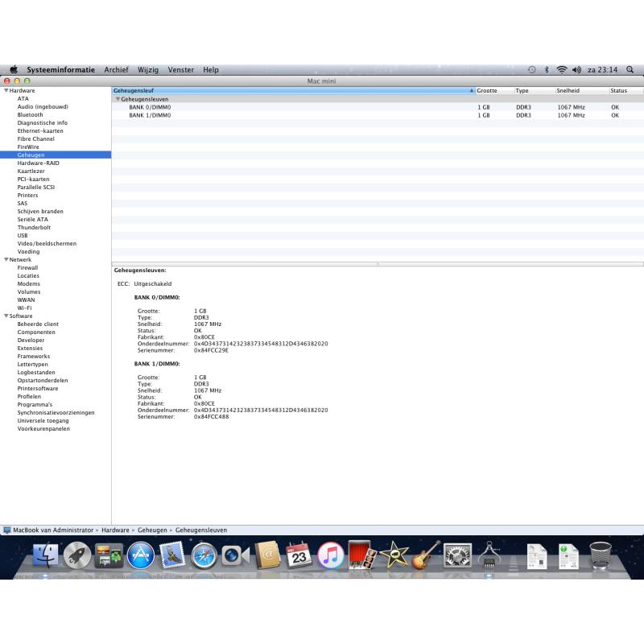This screenshot has height=644, width=644.
Task: Select Bluetooth in the sidebar
Action: click(x=30, y=114)
